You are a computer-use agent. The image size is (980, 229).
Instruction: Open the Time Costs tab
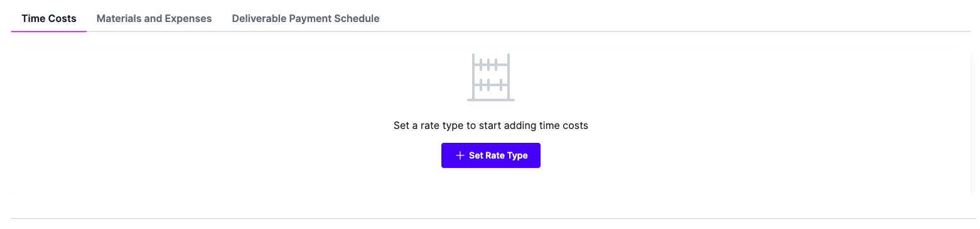[49, 18]
